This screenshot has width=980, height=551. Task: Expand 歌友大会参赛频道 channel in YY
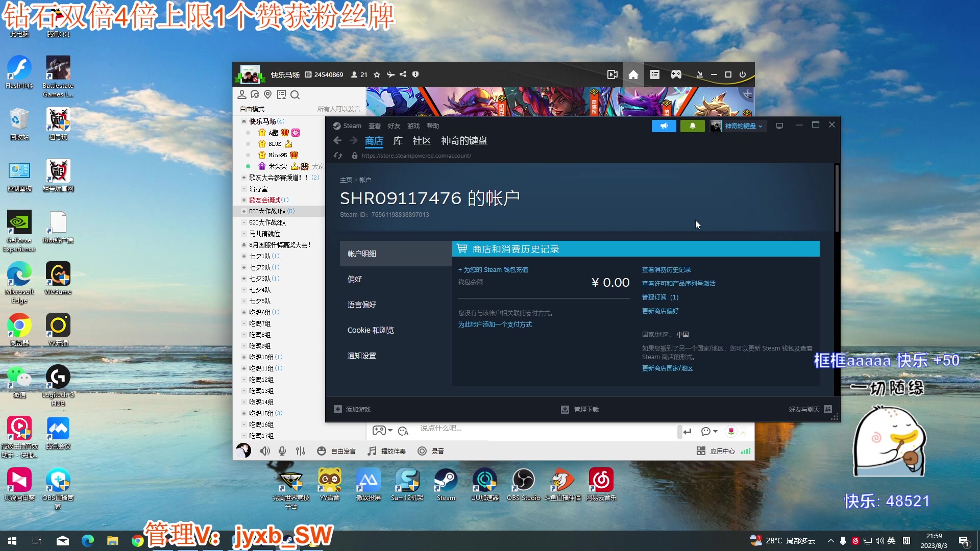244,178
